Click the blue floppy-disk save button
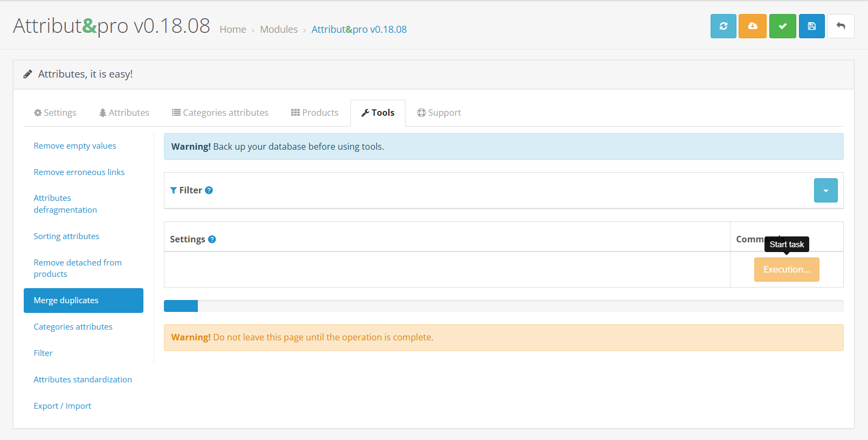This screenshot has height=440, width=868. (x=812, y=26)
